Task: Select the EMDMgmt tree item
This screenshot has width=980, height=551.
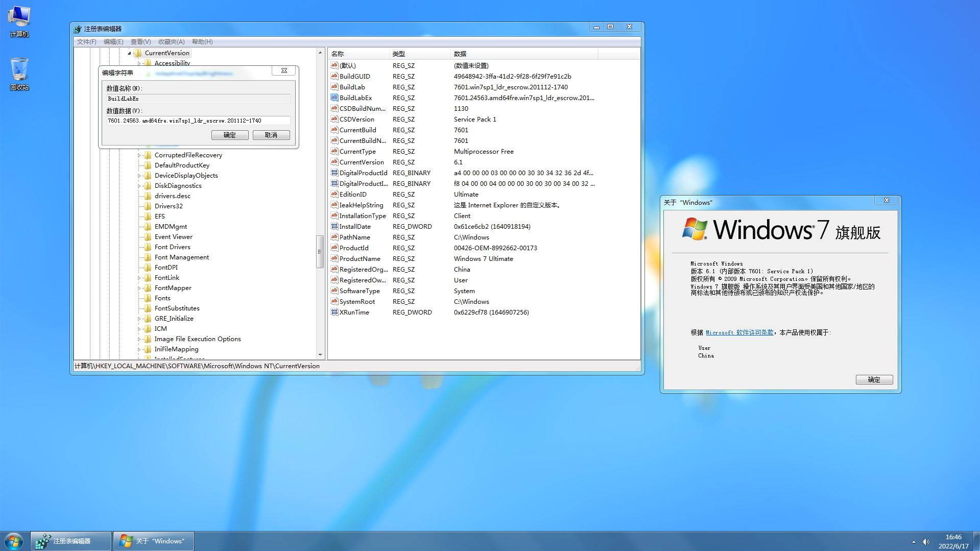Action: click(x=171, y=227)
